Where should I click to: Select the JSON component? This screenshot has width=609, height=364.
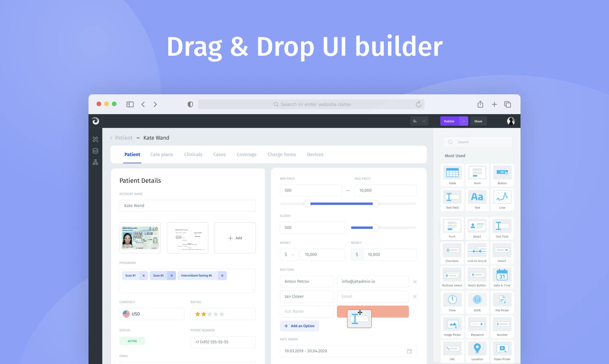pyautogui.click(x=477, y=303)
